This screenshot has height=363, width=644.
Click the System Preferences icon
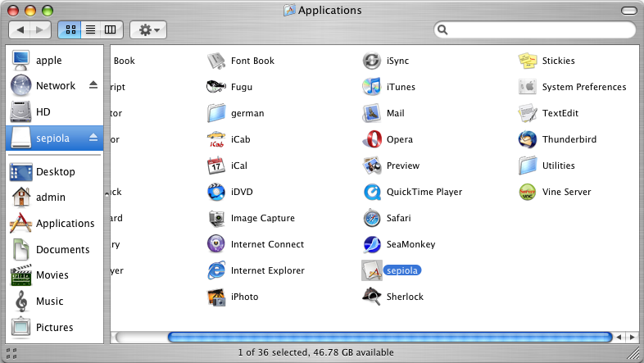(528, 87)
